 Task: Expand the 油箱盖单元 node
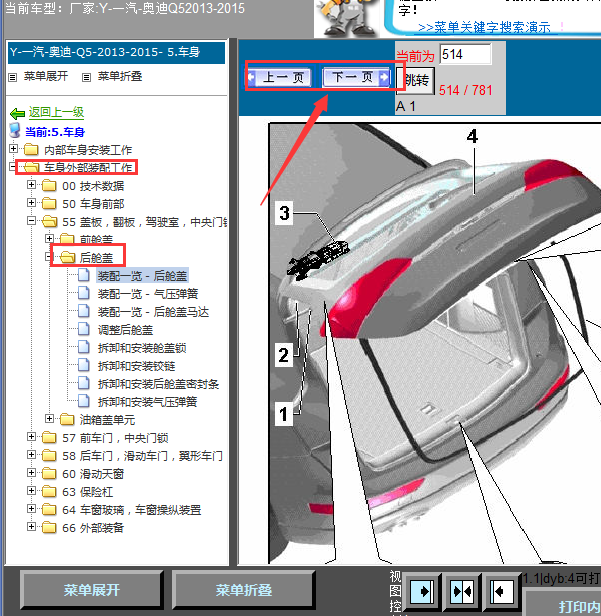click(x=49, y=418)
